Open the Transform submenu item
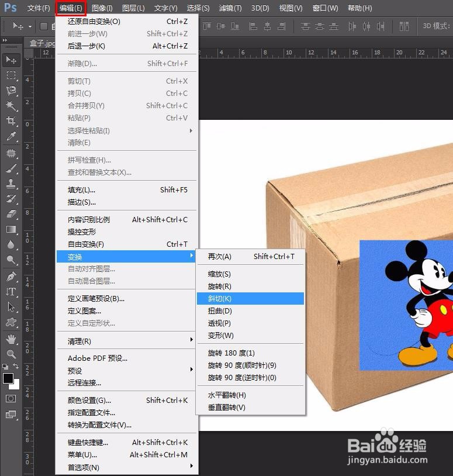453x476 pixels. tap(126, 257)
